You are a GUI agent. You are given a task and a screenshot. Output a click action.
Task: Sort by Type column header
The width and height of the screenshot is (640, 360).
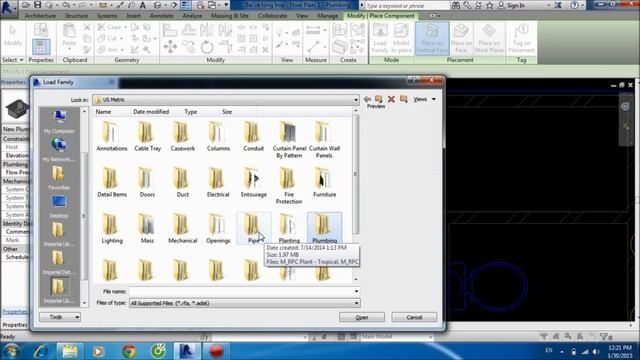pyautogui.click(x=191, y=112)
